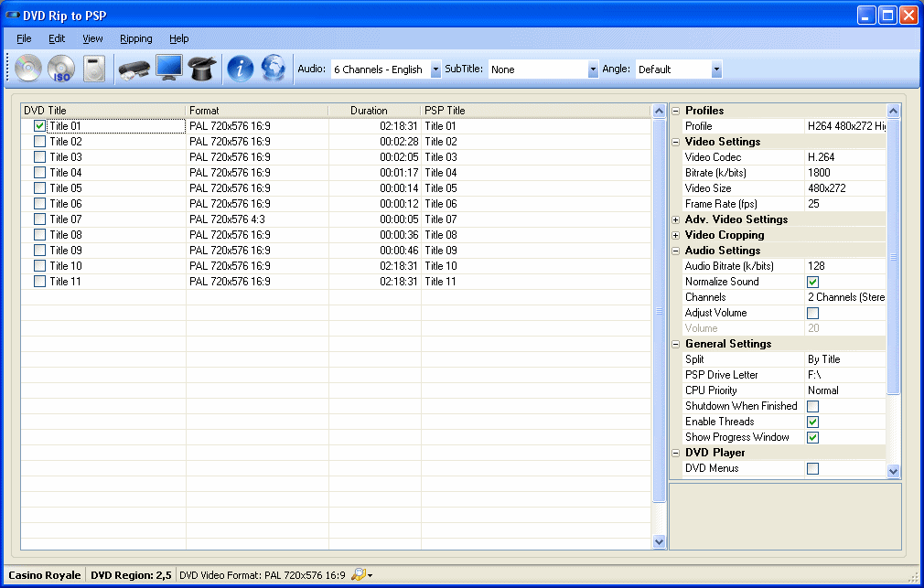This screenshot has height=588, width=924.
Task: Select the Shutdown When Finished row
Action: point(741,406)
